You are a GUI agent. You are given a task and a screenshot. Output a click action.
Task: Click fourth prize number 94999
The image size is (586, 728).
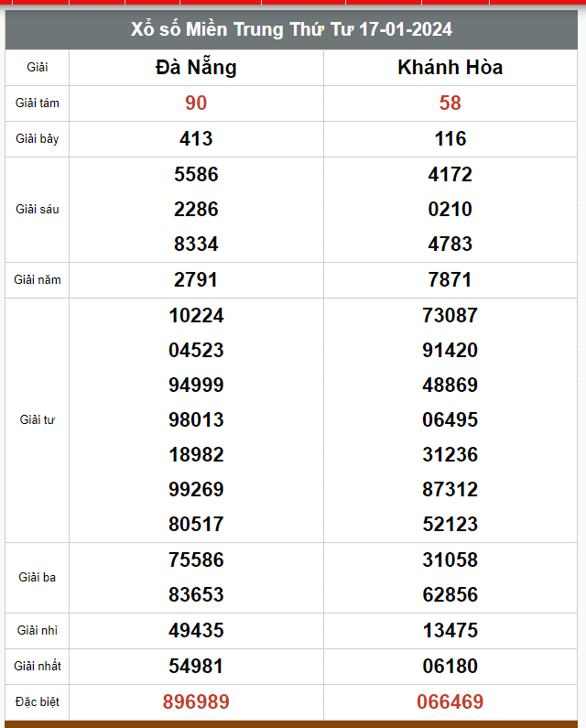196,386
